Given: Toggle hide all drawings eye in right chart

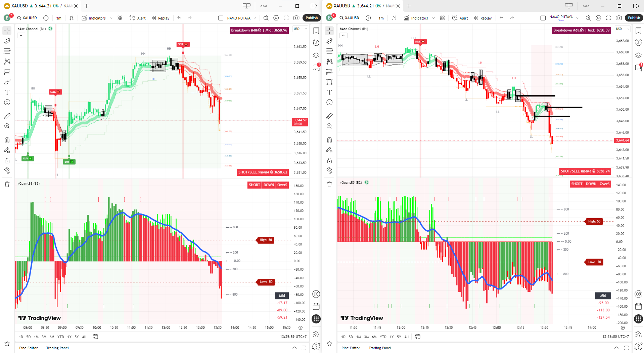Looking at the screenshot, I should (x=329, y=170).
